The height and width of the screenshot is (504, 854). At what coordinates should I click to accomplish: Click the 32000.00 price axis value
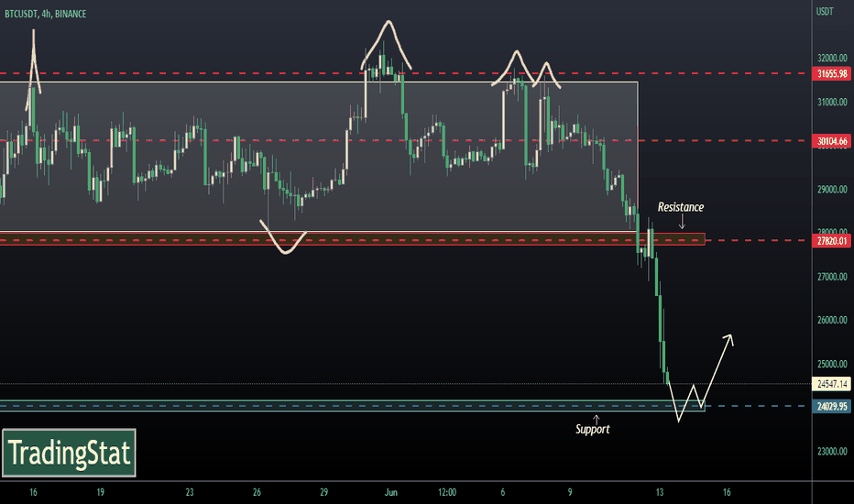tap(832, 58)
